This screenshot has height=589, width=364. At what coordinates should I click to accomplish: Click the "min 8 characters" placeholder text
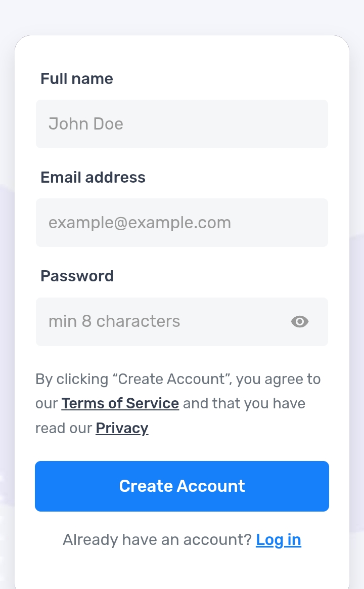[x=114, y=321]
